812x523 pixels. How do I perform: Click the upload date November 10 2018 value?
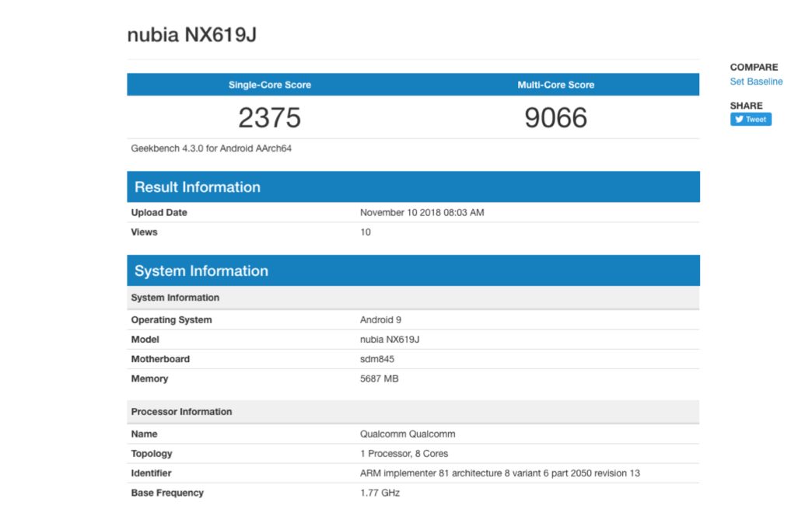(x=422, y=212)
